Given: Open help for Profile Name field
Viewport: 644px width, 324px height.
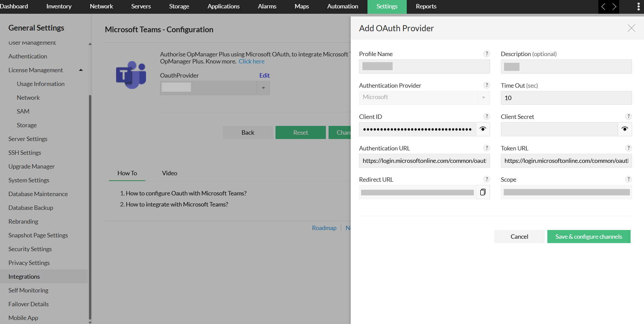Looking at the screenshot, I should 487,54.
